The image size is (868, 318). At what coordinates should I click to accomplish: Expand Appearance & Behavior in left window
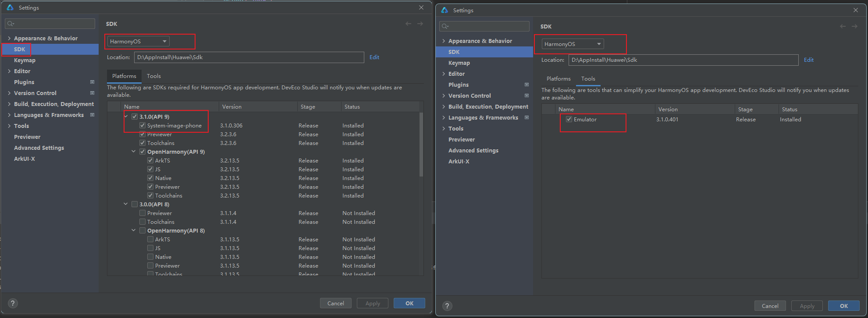point(9,38)
